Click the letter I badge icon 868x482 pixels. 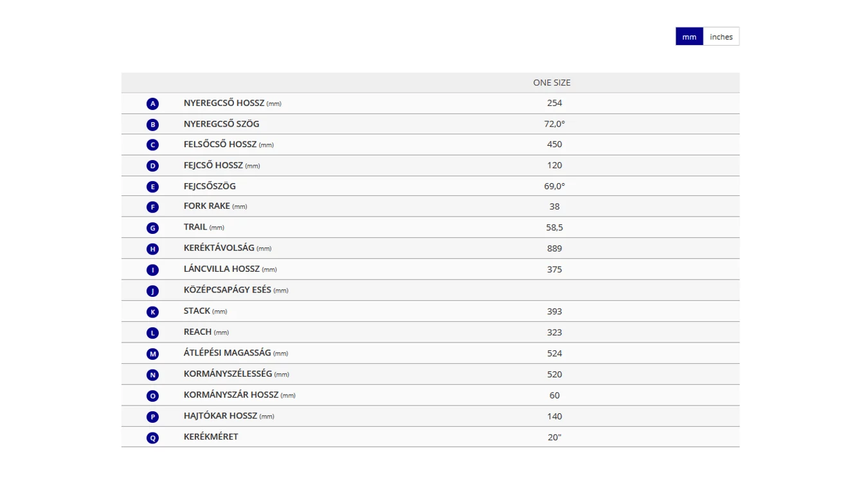(x=152, y=270)
